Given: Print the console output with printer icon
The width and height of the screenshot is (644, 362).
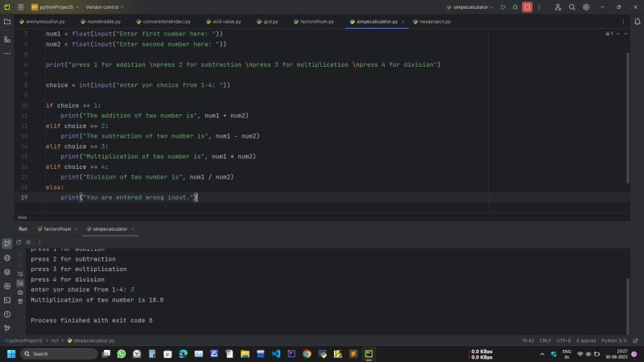Looking at the screenshot, I should (20, 292).
